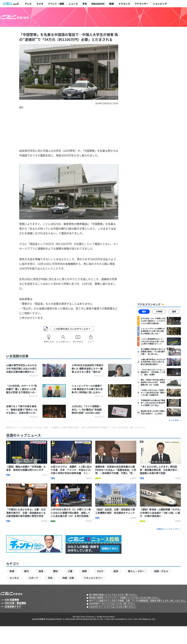Select the 最新 ranking tab
This screenshot has width=187, height=644.
(144, 311)
